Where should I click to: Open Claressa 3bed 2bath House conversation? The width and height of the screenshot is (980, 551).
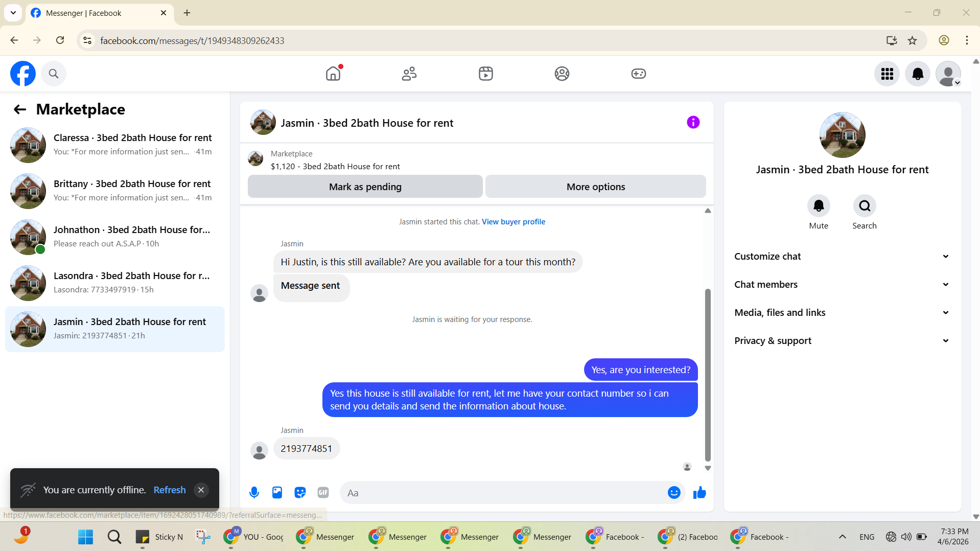[115, 145]
